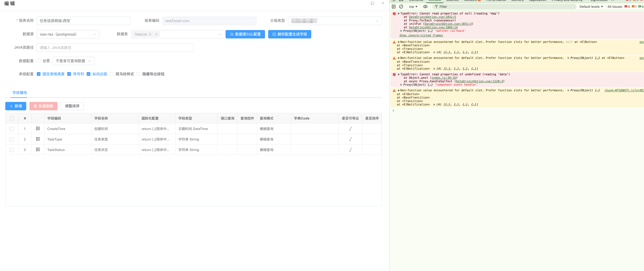Select the 字段属性 tab

coord(20,93)
